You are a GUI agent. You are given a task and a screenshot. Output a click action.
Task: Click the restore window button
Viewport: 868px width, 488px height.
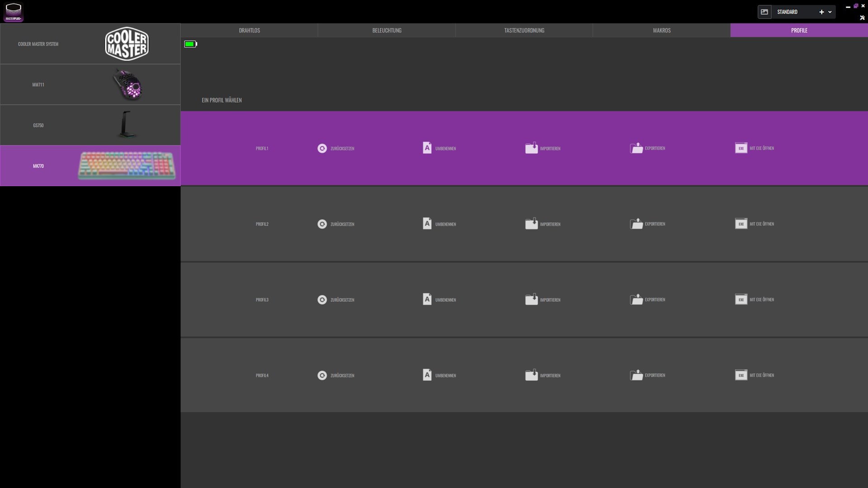point(856,6)
